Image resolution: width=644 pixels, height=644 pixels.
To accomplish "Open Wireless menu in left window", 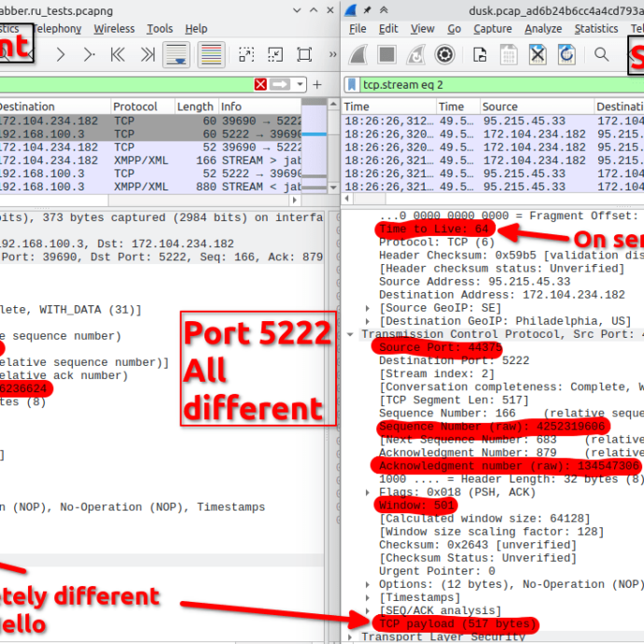I will tap(114, 29).
